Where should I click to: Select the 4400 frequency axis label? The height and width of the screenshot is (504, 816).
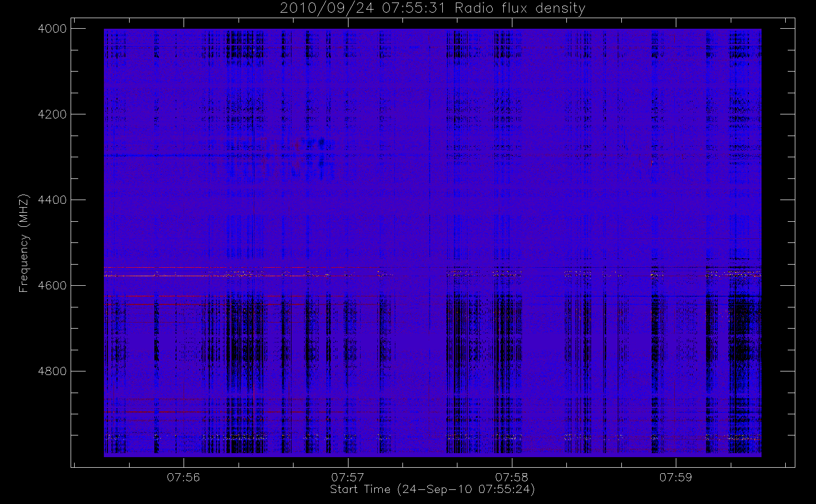(52, 200)
